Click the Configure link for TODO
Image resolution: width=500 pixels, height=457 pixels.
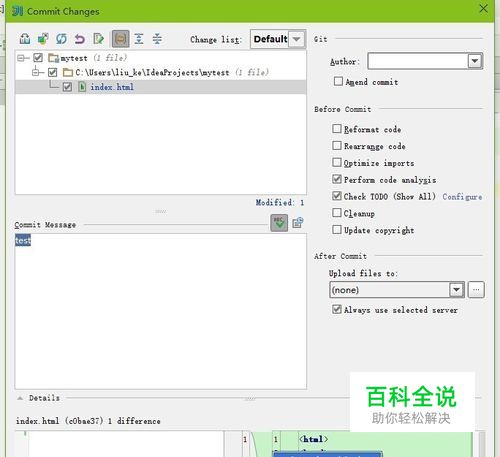[x=462, y=197]
